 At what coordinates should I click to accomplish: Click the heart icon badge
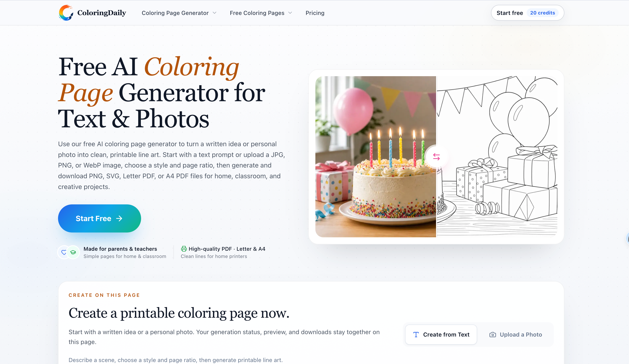pyautogui.click(x=64, y=252)
